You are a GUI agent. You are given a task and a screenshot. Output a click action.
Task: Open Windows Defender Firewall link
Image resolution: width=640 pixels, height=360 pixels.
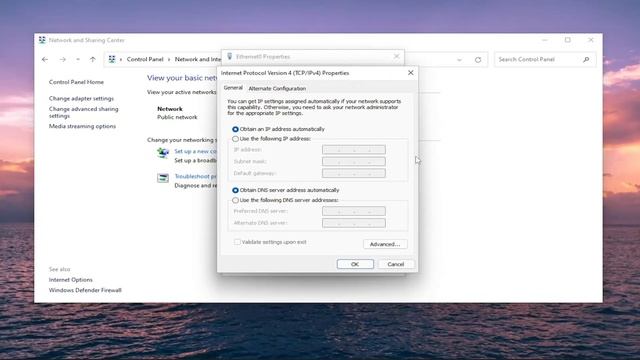(85, 290)
